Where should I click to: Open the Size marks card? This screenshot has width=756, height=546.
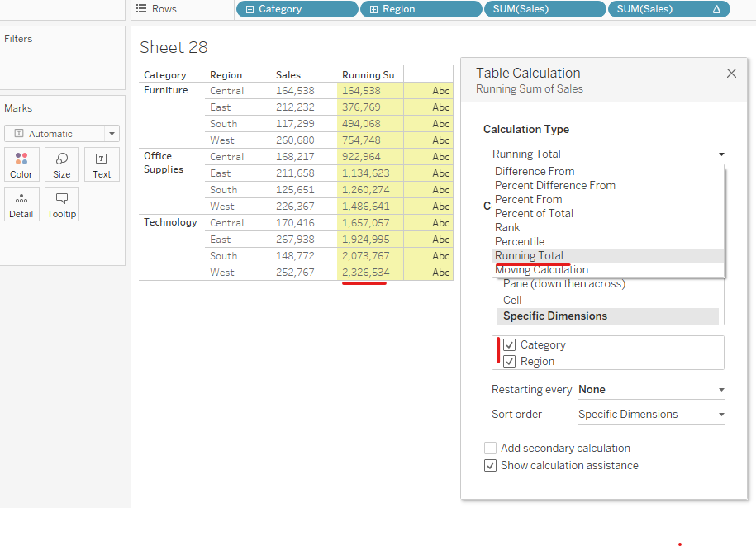62,164
